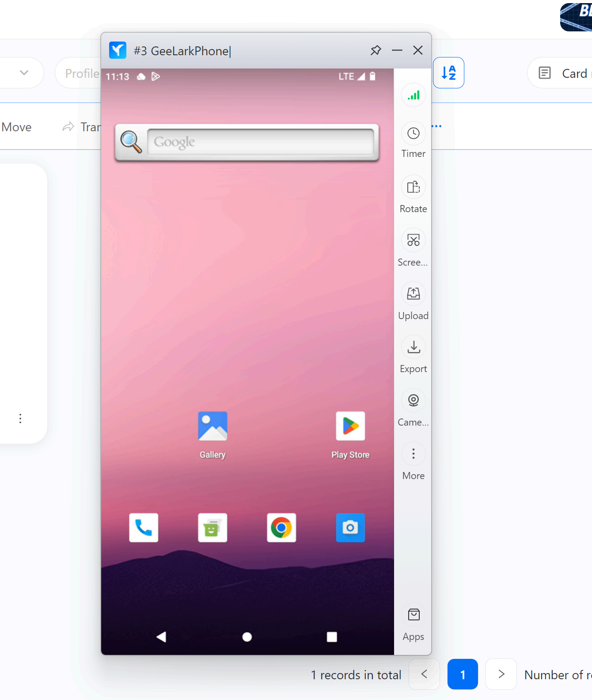Toggle the A-Z sort order button
The width and height of the screenshot is (592, 700).
pyautogui.click(x=448, y=73)
